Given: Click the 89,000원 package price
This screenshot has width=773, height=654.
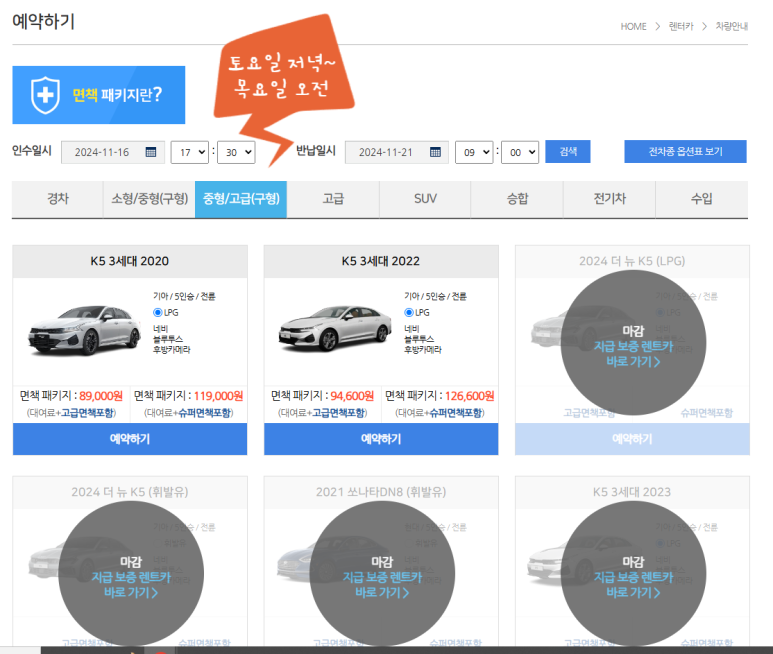Looking at the screenshot, I should pyautogui.click(x=101, y=396).
